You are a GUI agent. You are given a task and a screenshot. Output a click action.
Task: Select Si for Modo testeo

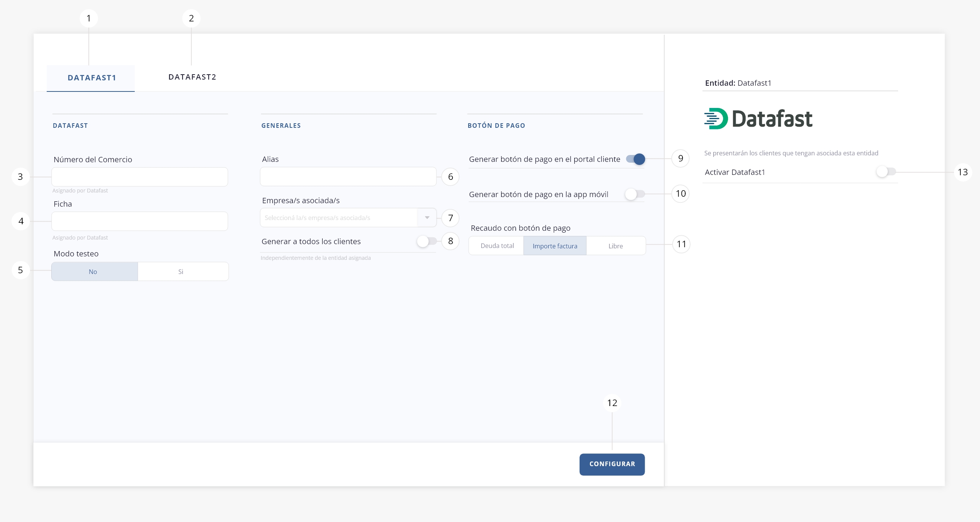183,272
